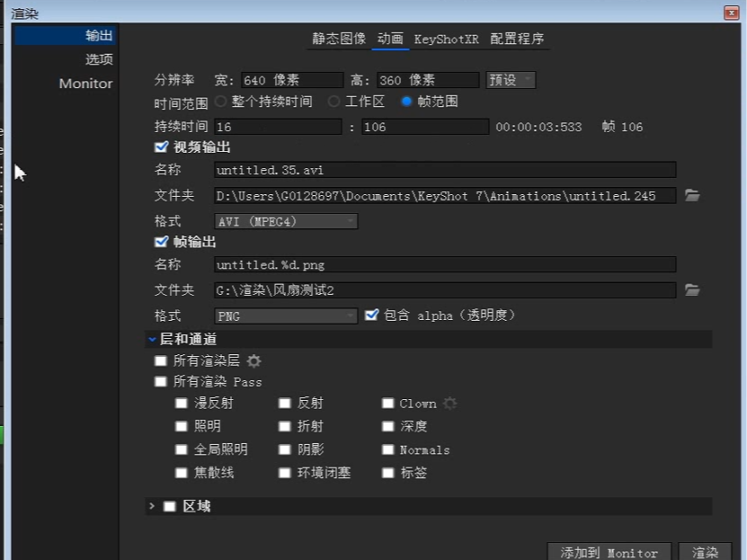Enable the Normals render pass
747x560 pixels.
click(x=387, y=449)
